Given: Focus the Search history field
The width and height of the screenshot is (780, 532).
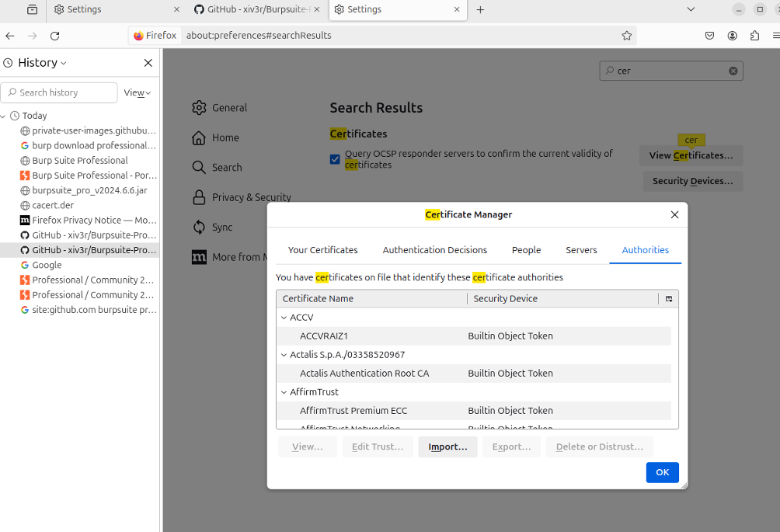Looking at the screenshot, I should [x=59, y=92].
